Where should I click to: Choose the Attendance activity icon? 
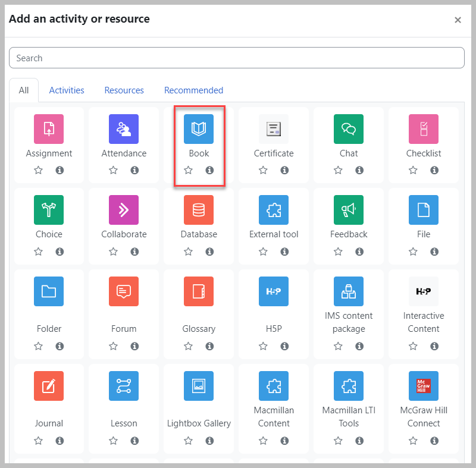pyautogui.click(x=124, y=129)
